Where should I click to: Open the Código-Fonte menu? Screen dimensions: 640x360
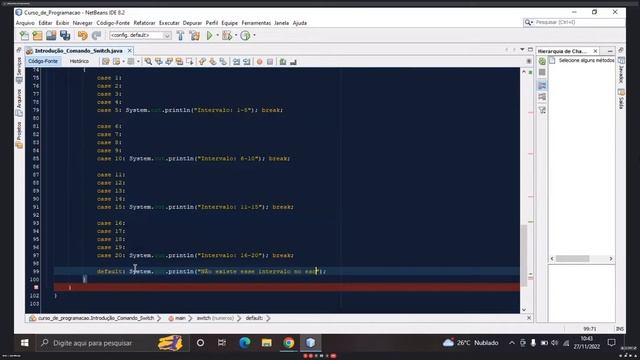(113, 23)
